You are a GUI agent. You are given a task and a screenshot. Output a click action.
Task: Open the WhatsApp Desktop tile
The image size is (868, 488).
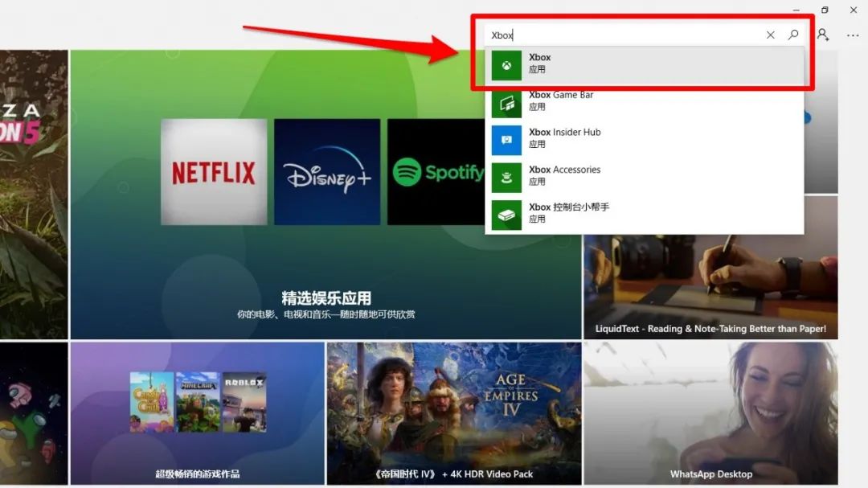[x=710, y=413]
